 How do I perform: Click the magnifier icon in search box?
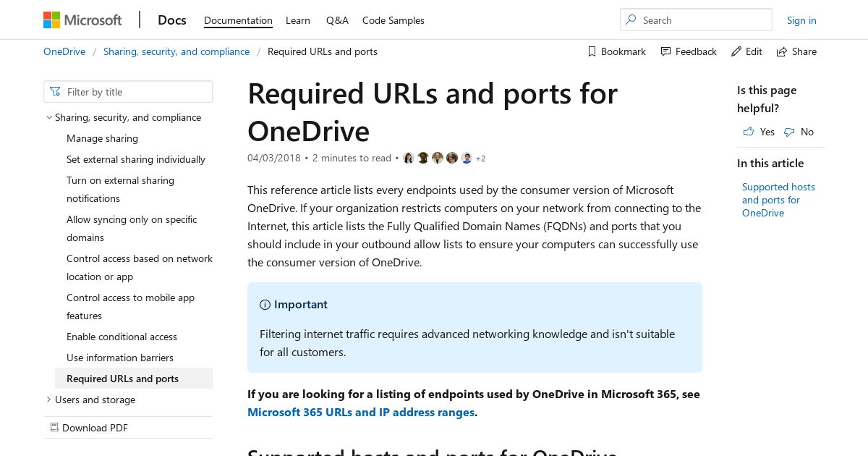click(x=631, y=20)
